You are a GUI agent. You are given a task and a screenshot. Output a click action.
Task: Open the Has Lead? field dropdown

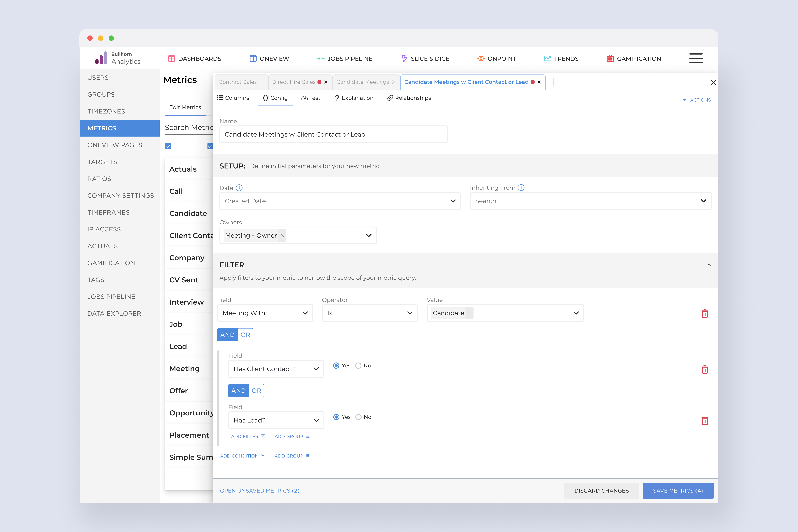[x=276, y=420]
